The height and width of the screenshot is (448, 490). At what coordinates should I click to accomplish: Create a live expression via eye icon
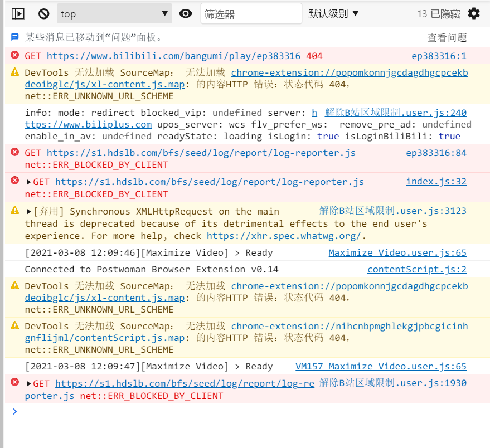point(186,13)
